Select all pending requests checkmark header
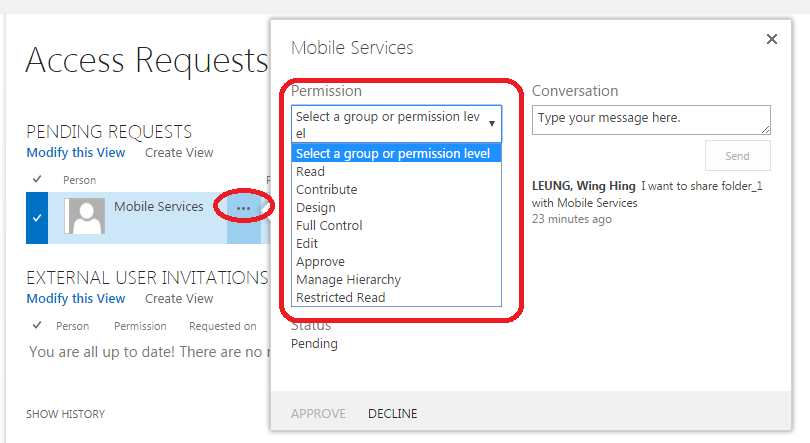Viewport: 810px width, 443px height. point(37,180)
